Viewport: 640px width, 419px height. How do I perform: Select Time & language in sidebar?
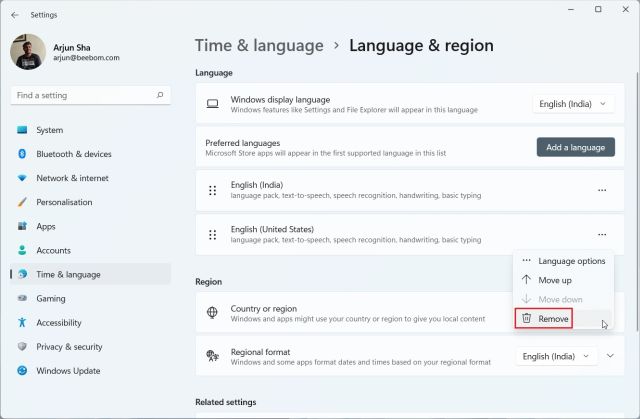tap(91, 275)
